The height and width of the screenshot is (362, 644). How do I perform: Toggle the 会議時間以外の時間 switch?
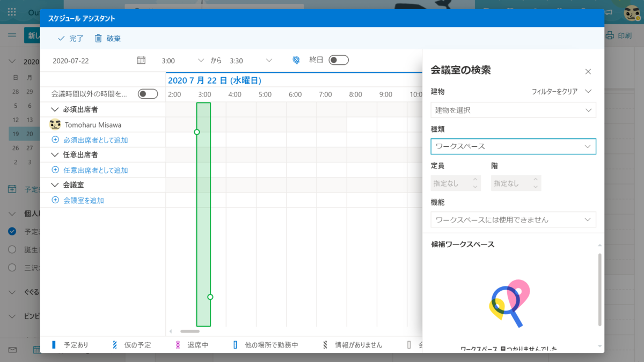[x=148, y=94]
